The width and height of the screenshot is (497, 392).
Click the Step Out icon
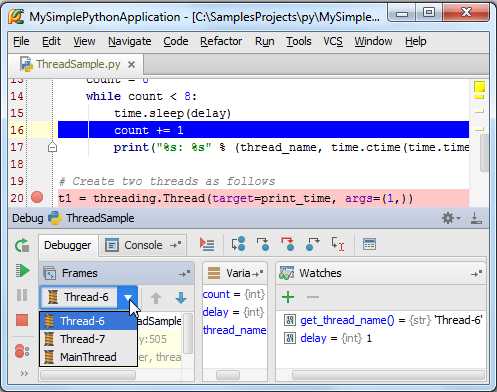(x=312, y=244)
